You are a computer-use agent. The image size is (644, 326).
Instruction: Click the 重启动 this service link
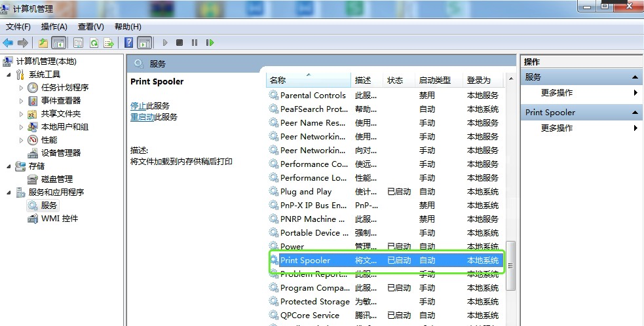coord(142,117)
